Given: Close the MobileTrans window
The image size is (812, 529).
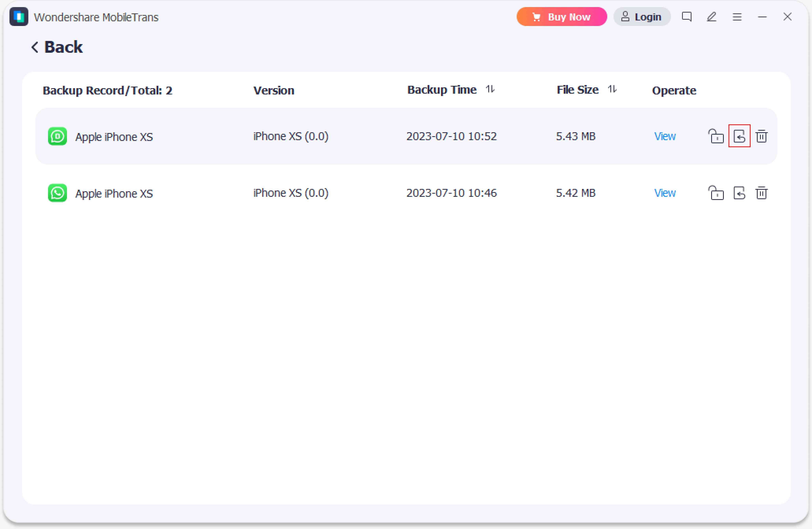Looking at the screenshot, I should 787,17.
